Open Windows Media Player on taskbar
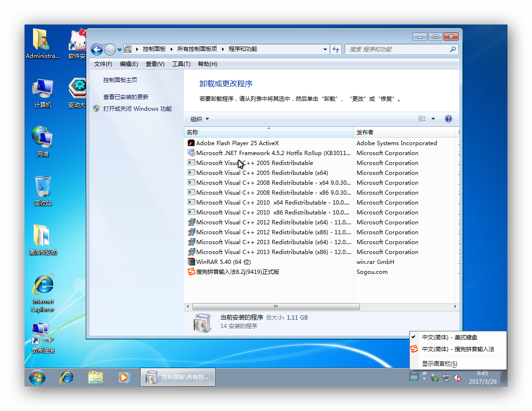 click(124, 377)
